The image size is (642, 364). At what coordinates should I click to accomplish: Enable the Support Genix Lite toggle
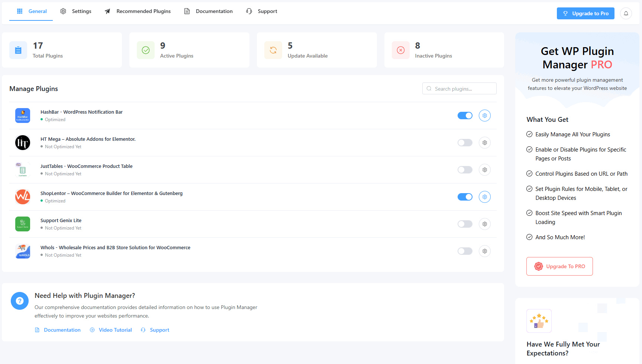click(x=465, y=224)
